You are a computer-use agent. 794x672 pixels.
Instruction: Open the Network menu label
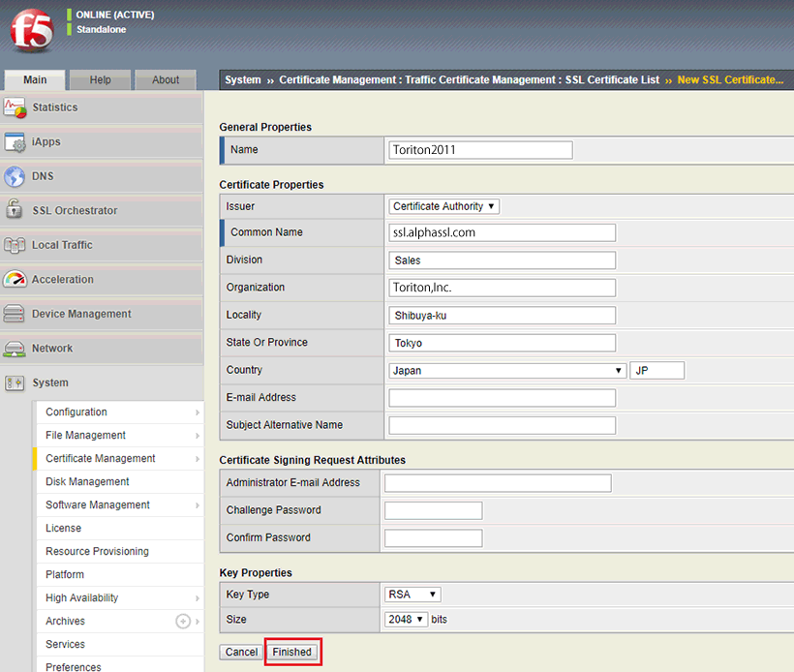52,349
